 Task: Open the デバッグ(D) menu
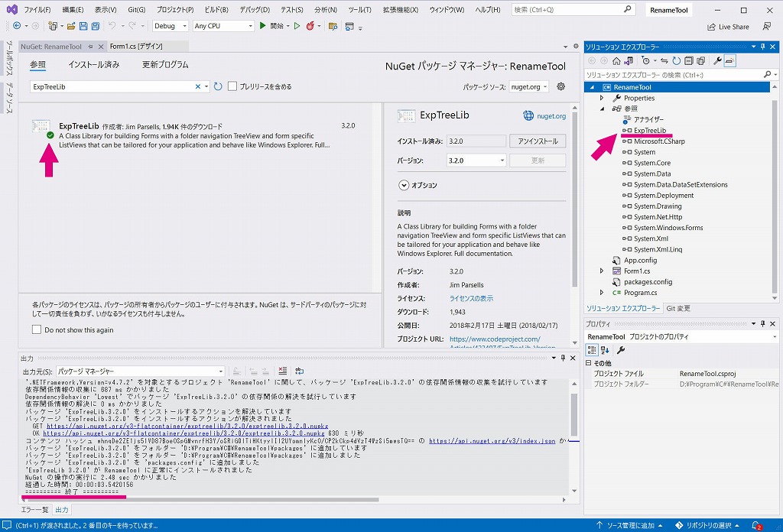[255, 9]
